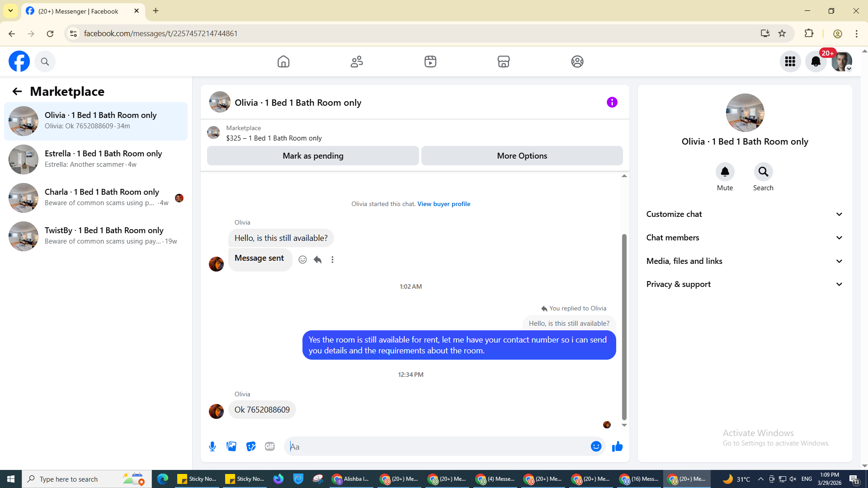
Task: Click Olivia's avatar beside Ok 7652088609
Action: tap(216, 411)
